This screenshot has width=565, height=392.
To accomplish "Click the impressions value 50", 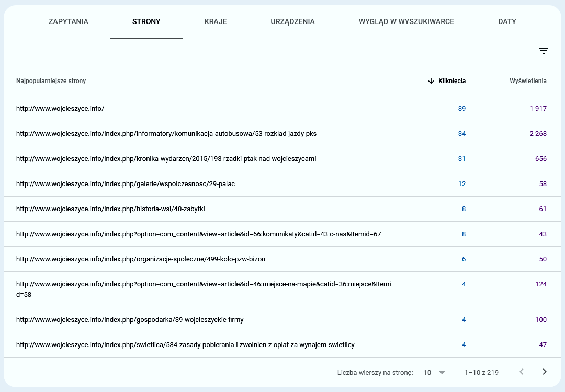I will click(x=543, y=259).
